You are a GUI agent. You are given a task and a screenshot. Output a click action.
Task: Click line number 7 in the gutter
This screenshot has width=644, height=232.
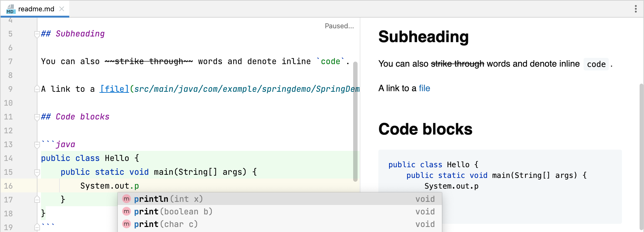pyautogui.click(x=10, y=61)
